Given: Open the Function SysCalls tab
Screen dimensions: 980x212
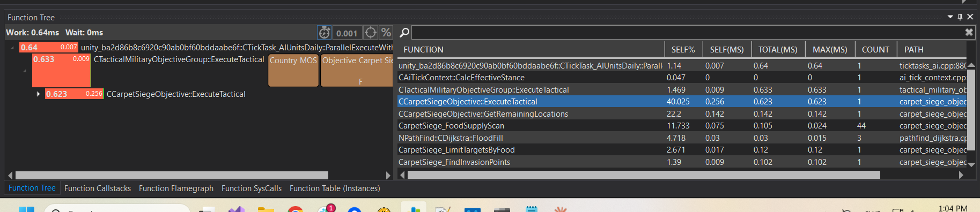Looking at the screenshot, I should [252, 188].
